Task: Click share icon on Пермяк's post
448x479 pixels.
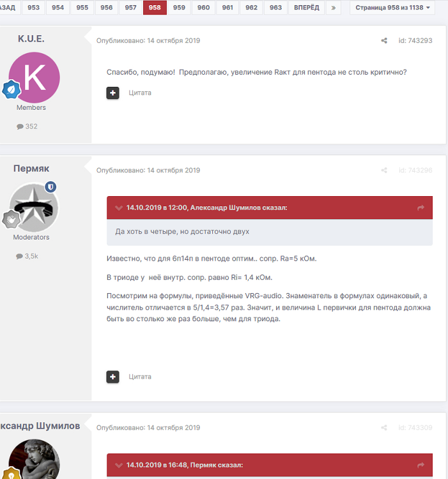Action: point(384,170)
